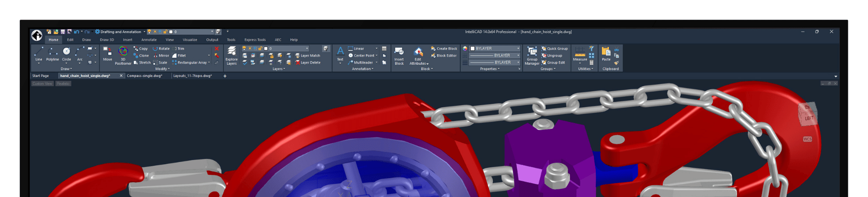
Task: Open the layer dropdown in Layers panel
Action: pyautogui.click(x=306, y=49)
